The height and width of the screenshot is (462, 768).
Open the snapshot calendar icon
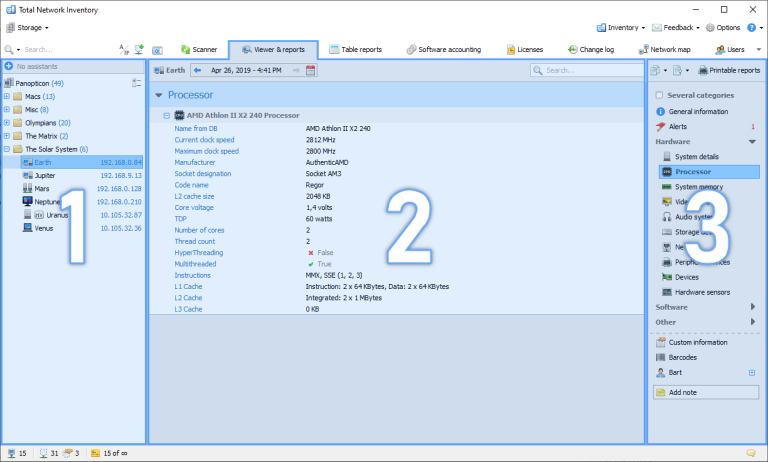(311, 71)
